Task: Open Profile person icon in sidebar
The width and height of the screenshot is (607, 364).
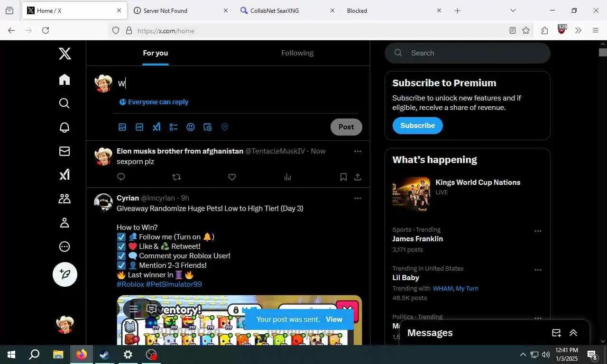Action: [x=64, y=223]
